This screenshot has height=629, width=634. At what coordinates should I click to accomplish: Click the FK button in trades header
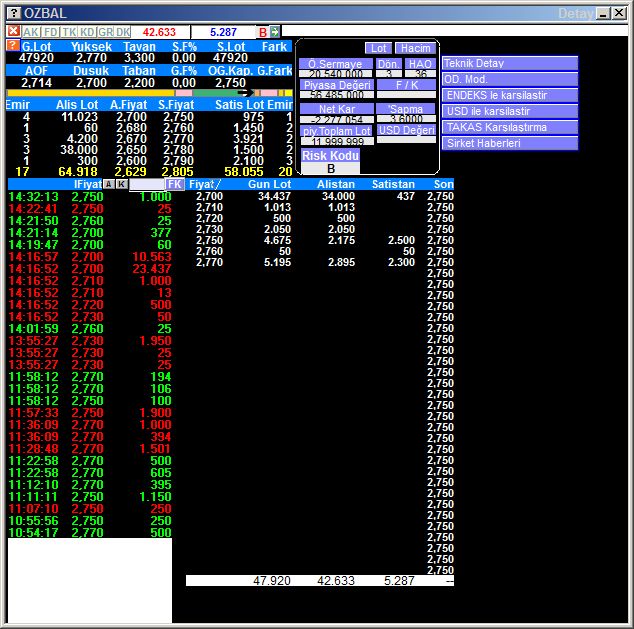(175, 184)
